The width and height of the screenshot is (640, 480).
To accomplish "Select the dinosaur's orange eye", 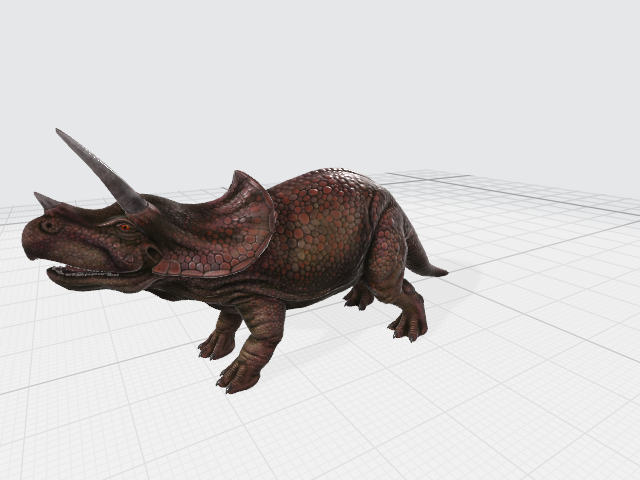I will [x=124, y=227].
